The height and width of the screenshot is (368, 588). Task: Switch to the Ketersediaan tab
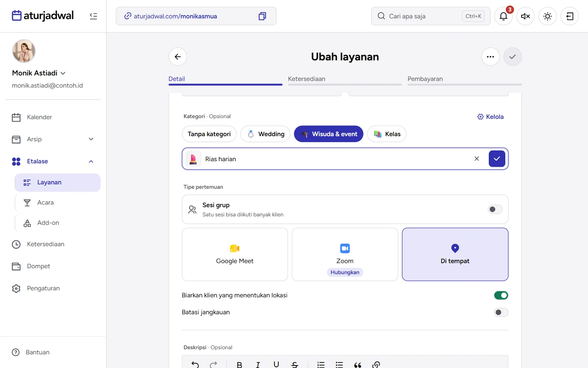(x=345, y=79)
